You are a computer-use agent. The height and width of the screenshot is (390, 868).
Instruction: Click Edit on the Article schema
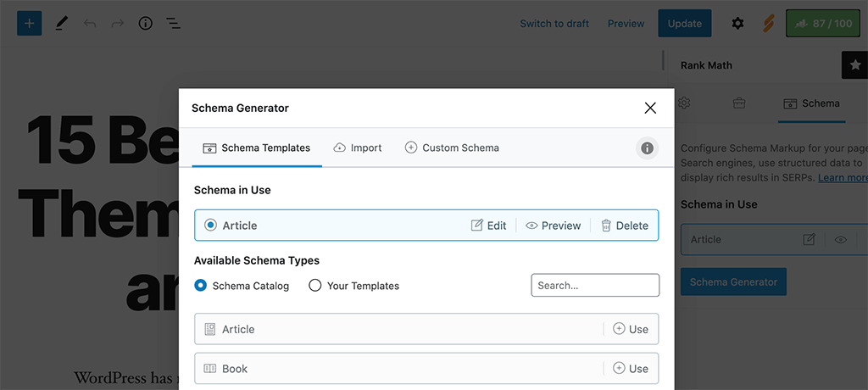pyautogui.click(x=489, y=226)
